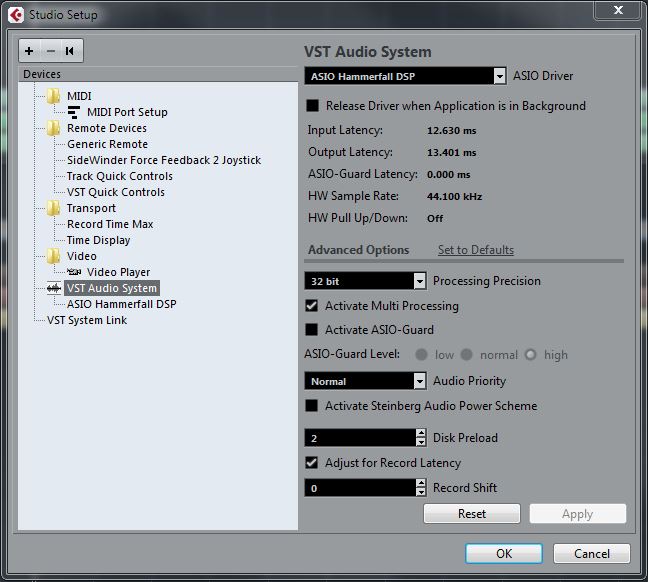The width and height of the screenshot is (648, 582).
Task: Click the HW Pull Up/Down Off value
Action: [x=435, y=218]
